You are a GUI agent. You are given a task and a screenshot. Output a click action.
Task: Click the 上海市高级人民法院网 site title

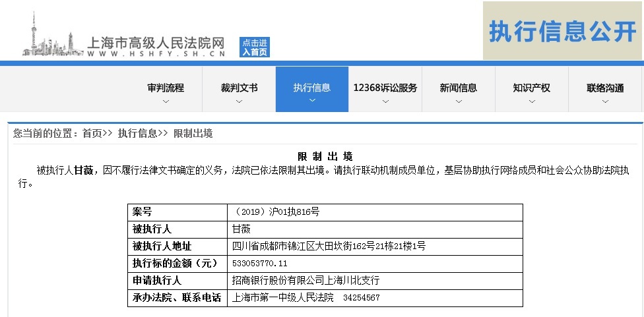tap(156, 42)
